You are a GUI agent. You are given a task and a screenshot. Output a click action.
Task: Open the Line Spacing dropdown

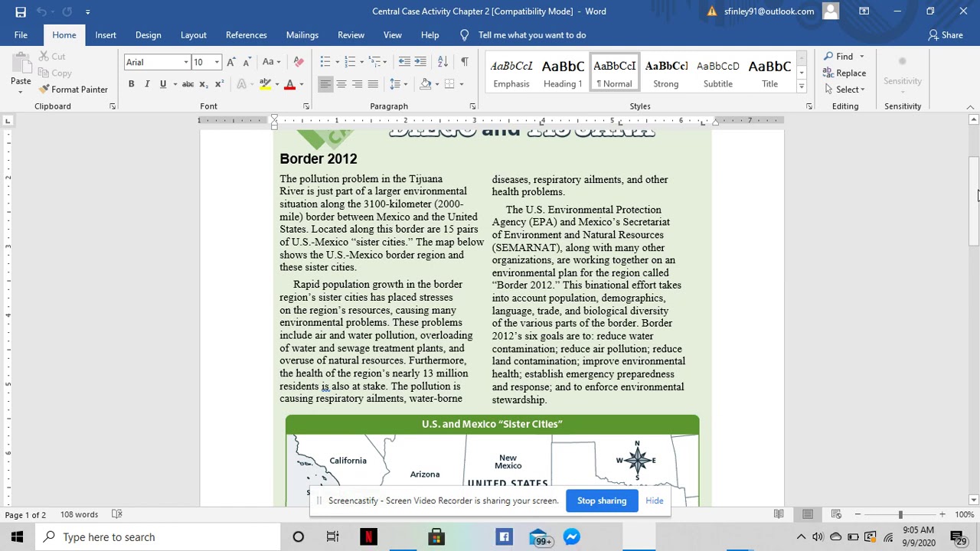[x=400, y=84]
